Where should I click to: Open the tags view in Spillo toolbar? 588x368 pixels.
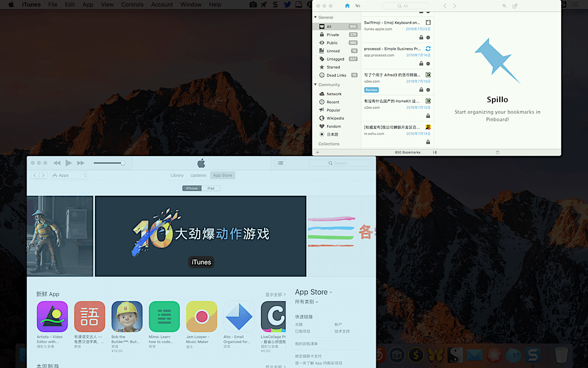point(358,6)
